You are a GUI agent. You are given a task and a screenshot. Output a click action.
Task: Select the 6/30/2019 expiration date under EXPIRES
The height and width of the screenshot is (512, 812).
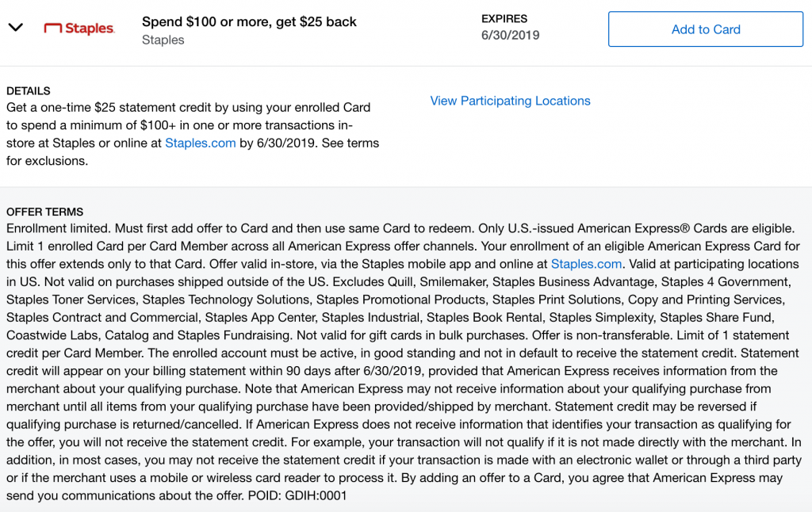(510, 35)
